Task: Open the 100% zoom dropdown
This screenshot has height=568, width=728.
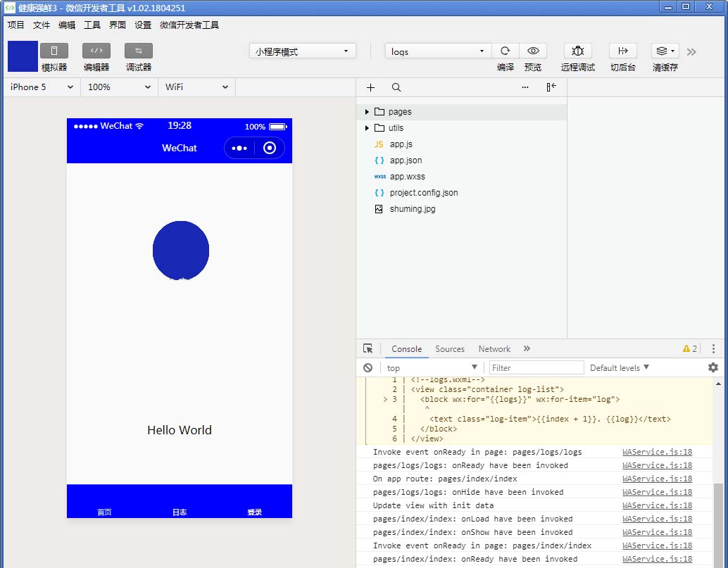Action: (x=119, y=87)
